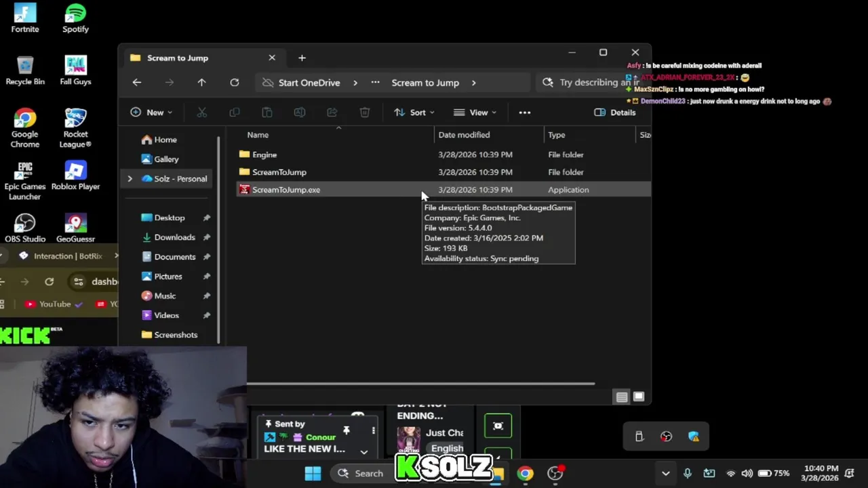Open the Sort dropdown menu

click(x=414, y=113)
